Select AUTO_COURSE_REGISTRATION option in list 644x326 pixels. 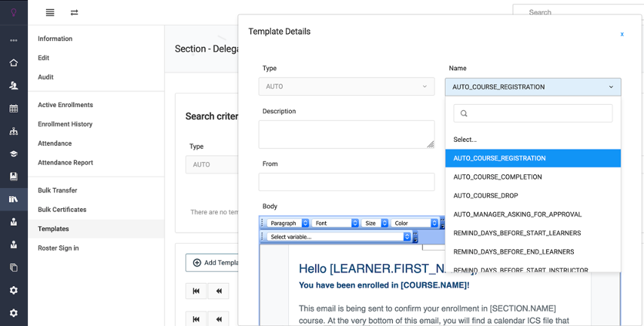pos(532,158)
